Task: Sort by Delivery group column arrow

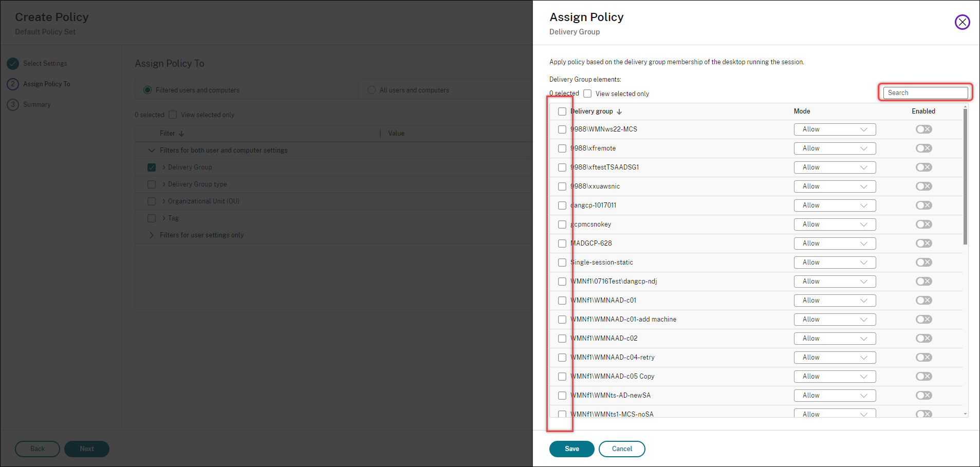Action: point(619,111)
